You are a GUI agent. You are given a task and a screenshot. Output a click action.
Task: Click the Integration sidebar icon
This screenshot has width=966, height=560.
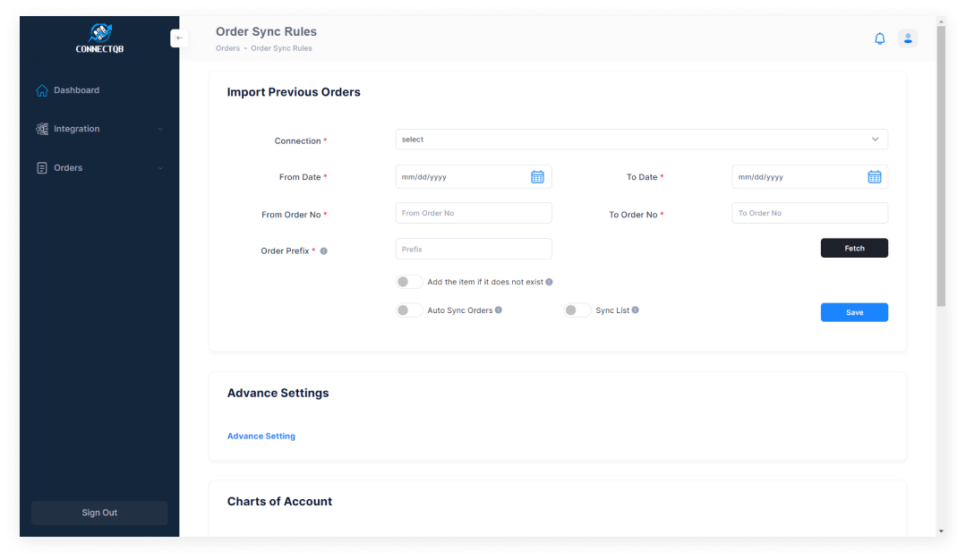(42, 129)
